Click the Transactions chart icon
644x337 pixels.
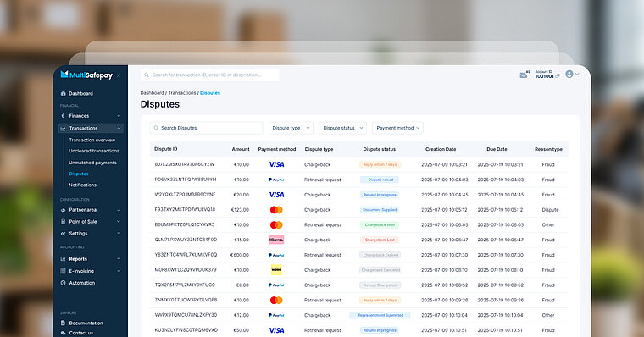[64, 129]
